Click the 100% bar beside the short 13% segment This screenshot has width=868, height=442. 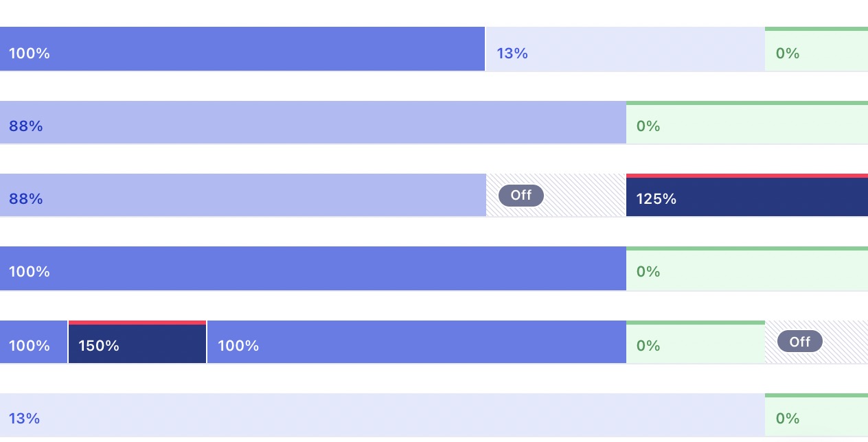tap(242, 49)
